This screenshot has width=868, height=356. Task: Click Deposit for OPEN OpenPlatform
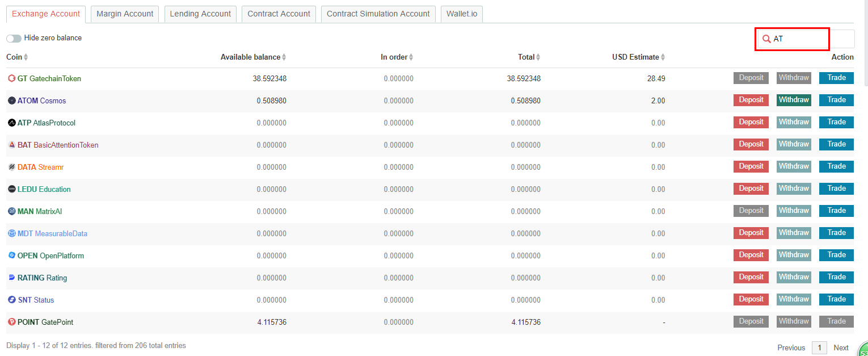[x=751, y=255]
